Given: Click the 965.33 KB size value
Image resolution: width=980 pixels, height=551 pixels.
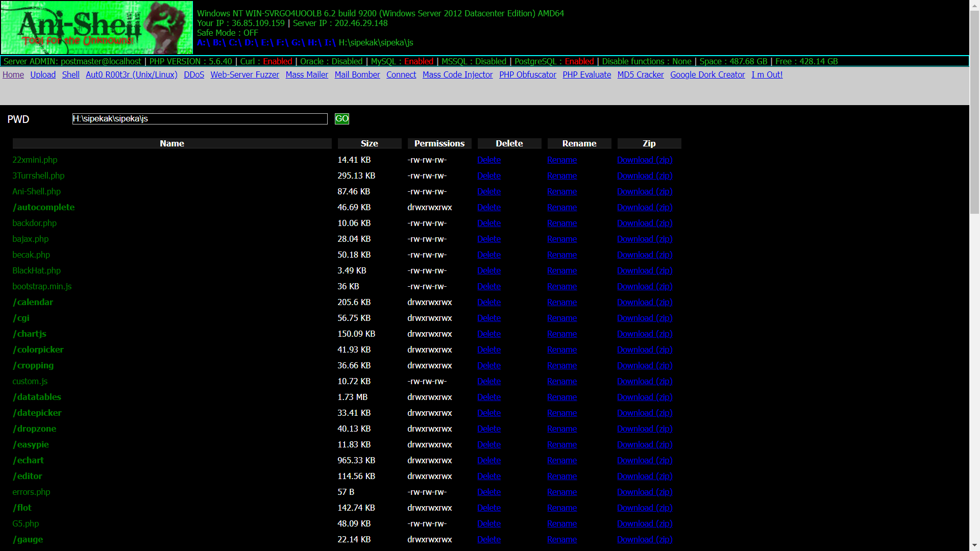Looking at the screenshot, I should pos(356,460).
